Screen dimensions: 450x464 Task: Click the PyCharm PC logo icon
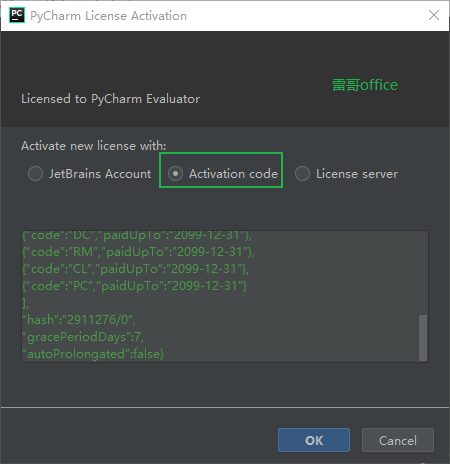pyautogui.click(x=17, y=15)
